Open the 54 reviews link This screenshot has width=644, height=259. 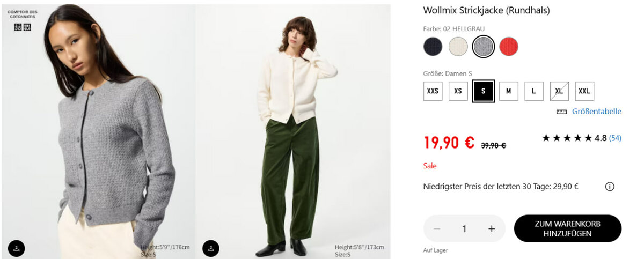pyautogui.click(x=615, y=138)
